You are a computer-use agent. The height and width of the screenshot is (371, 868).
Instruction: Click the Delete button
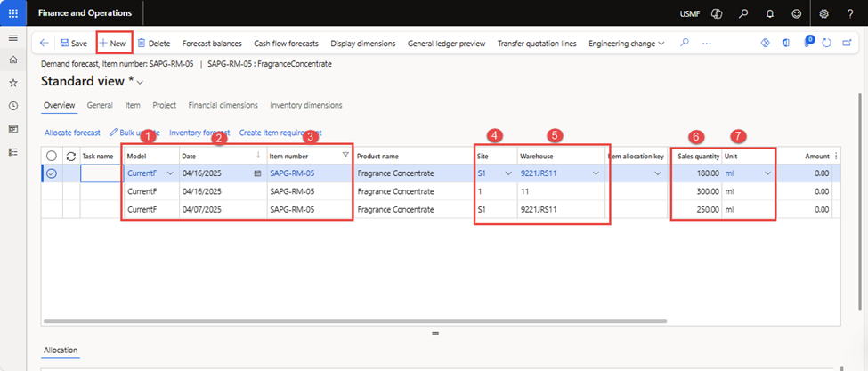(x=153, y=43)
